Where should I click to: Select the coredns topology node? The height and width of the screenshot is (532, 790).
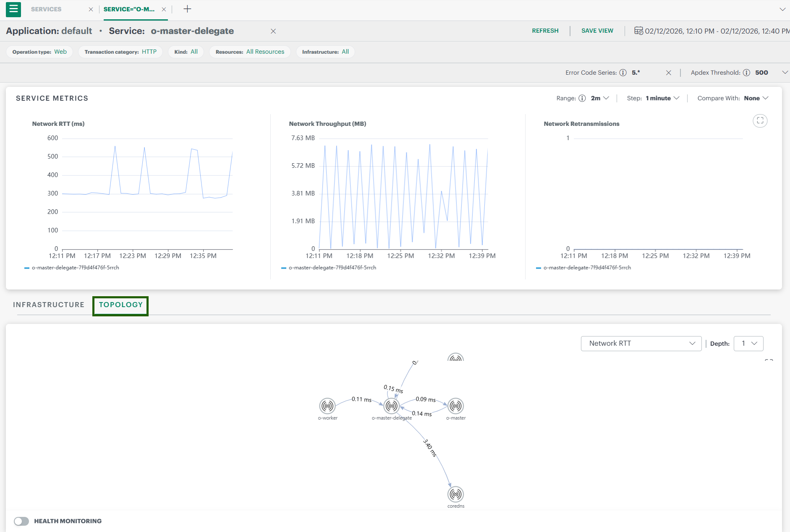[x=455, y=494]
